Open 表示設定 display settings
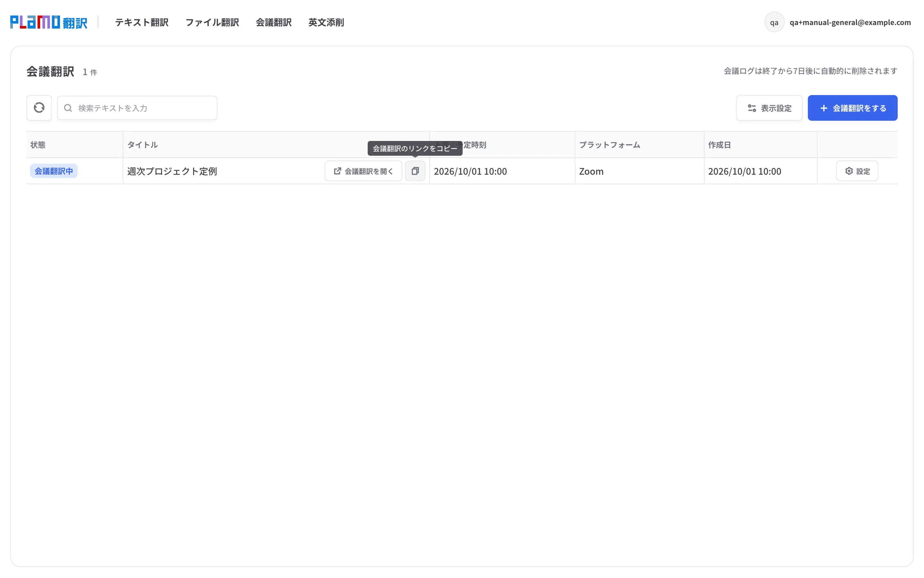 click(x=769, y=108)
